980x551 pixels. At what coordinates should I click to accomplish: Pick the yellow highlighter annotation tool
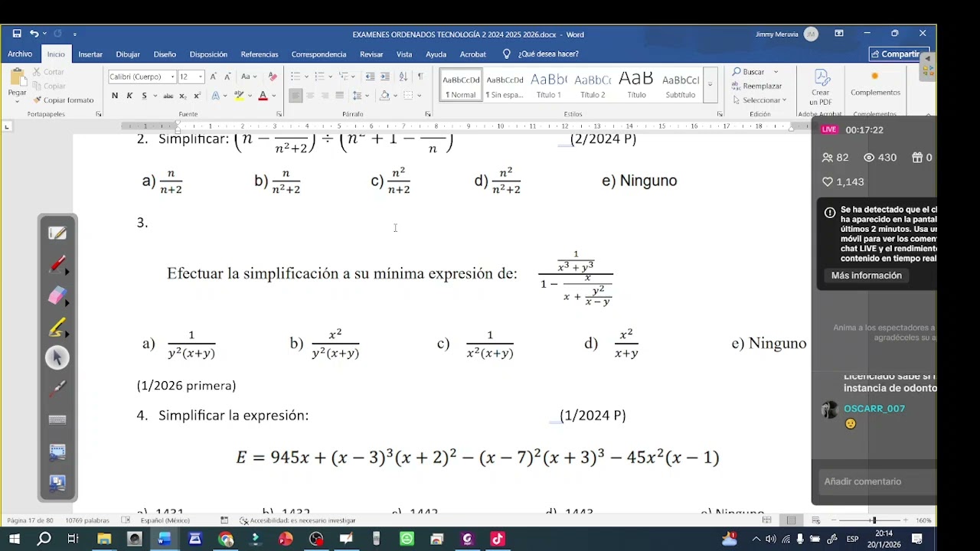57,327
